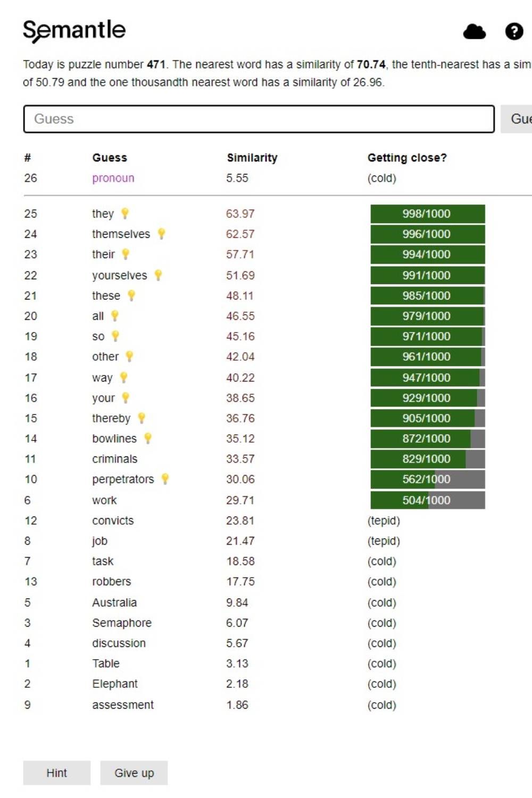The width and height of the screenshot is (532, 798).
Task: Click the cloud icon in header
Action: tap(474, 32)
